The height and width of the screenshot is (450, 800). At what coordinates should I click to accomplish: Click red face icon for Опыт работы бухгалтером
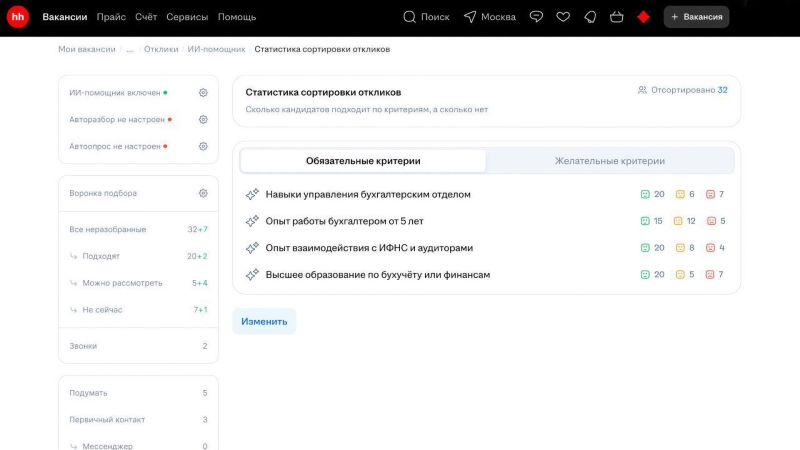[x=711, y=221]
